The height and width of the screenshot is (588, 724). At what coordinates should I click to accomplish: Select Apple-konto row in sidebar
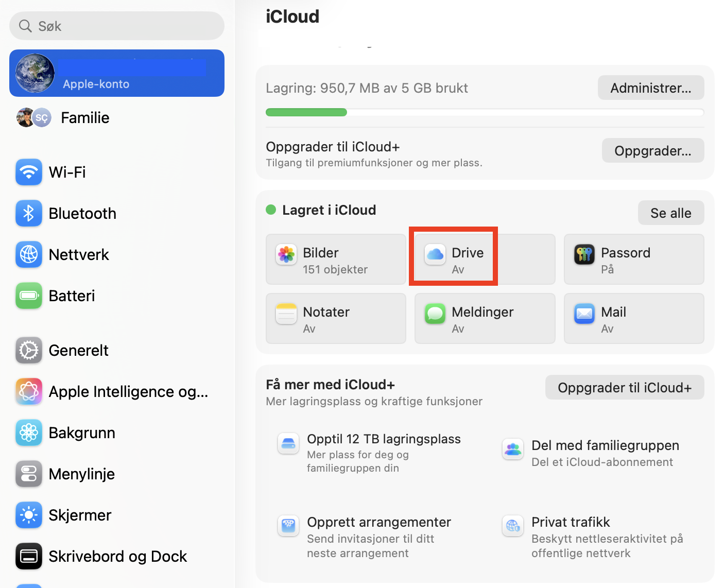pyautogui.click(x=117, y=73)
